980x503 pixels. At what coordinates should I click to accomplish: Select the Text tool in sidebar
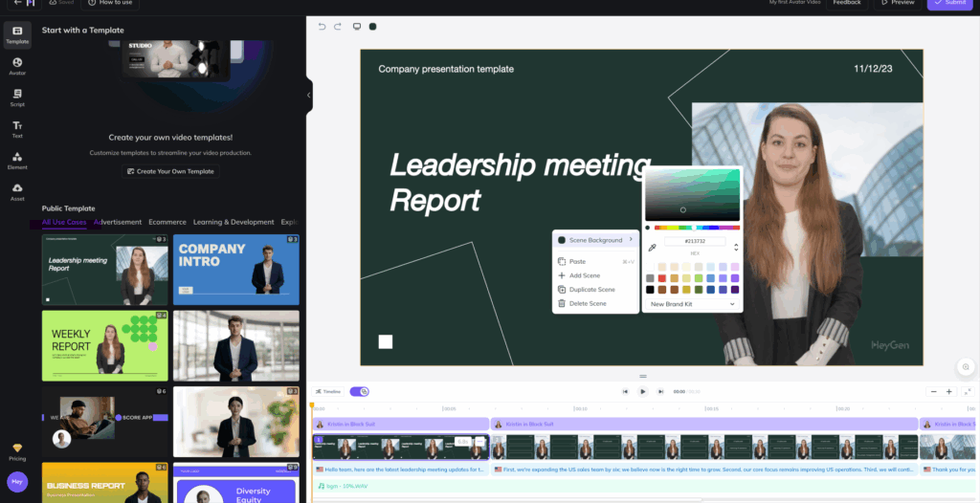pyautogui.click(x=17, y=129)
